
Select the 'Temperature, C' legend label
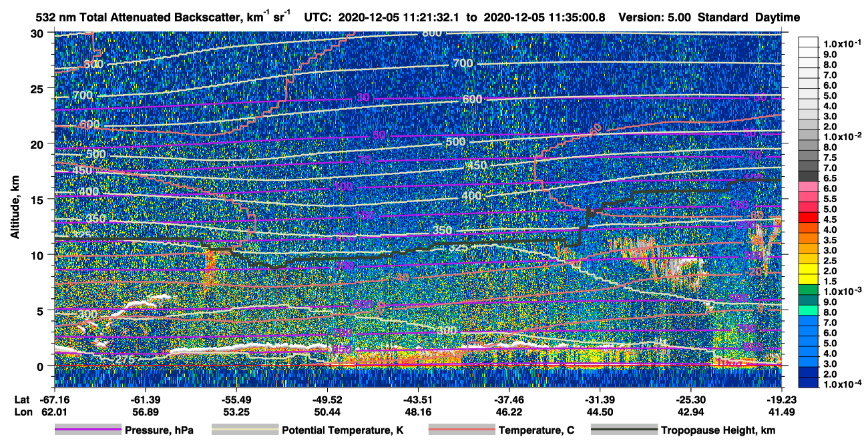536,430
